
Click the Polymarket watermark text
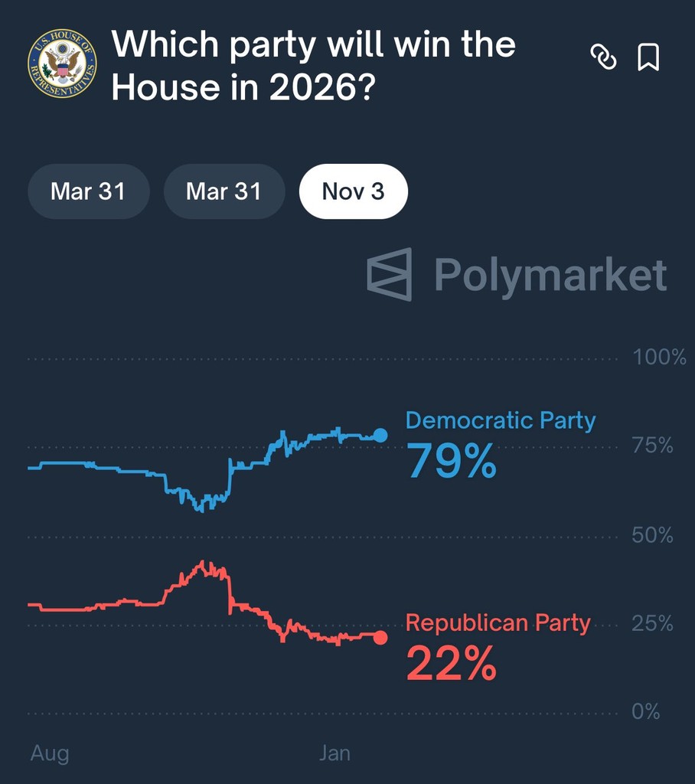[x=550, y=275]
